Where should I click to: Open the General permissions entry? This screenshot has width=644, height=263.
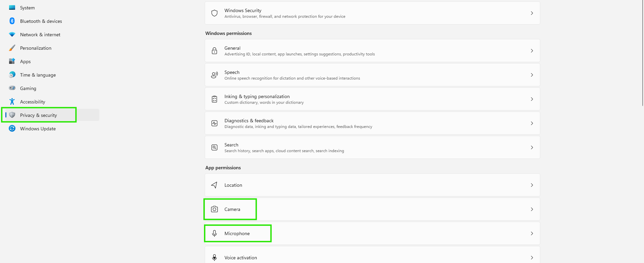tap(372, 51)
